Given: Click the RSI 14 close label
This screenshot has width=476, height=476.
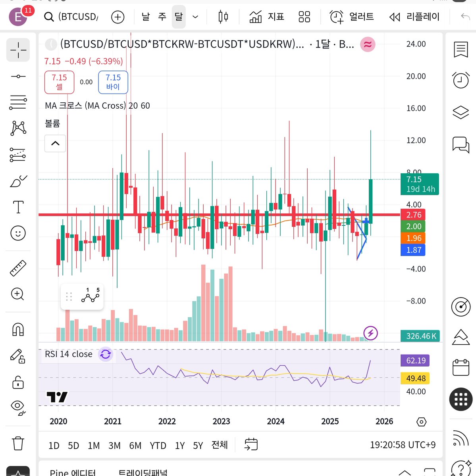Looking at the screenshot, I should click(69, 354).
